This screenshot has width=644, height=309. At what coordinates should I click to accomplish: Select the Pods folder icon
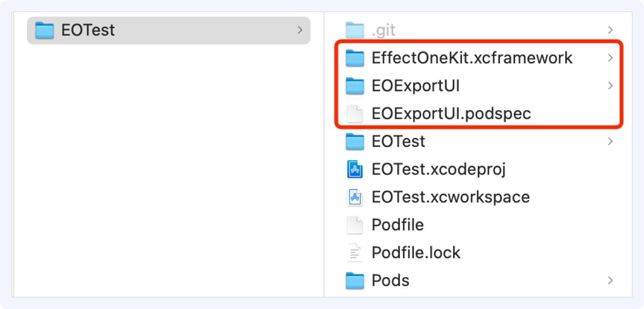tap(355, 280)
